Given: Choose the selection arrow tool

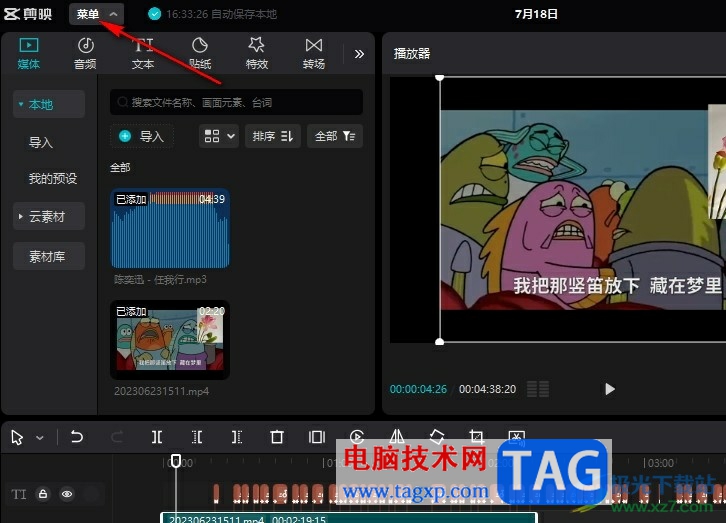Looking at the screenshot, I should pyautogui.click(x=17, y=437).
